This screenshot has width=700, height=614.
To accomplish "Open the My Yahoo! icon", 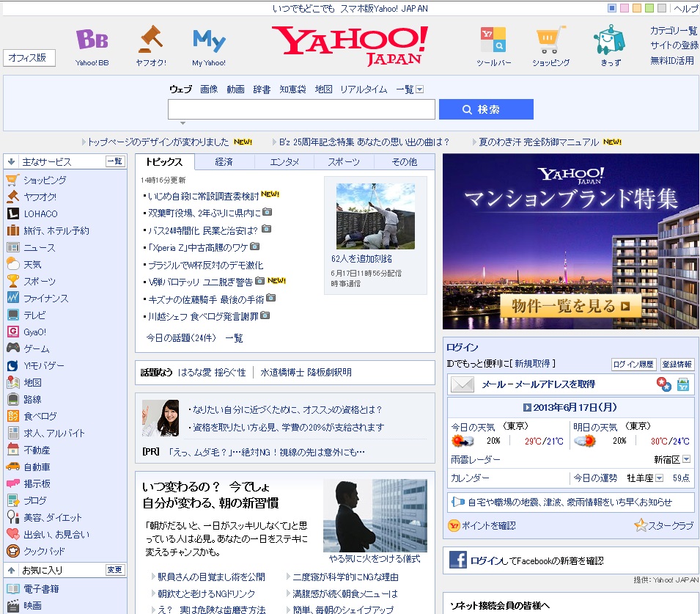I will coord(209,40).
